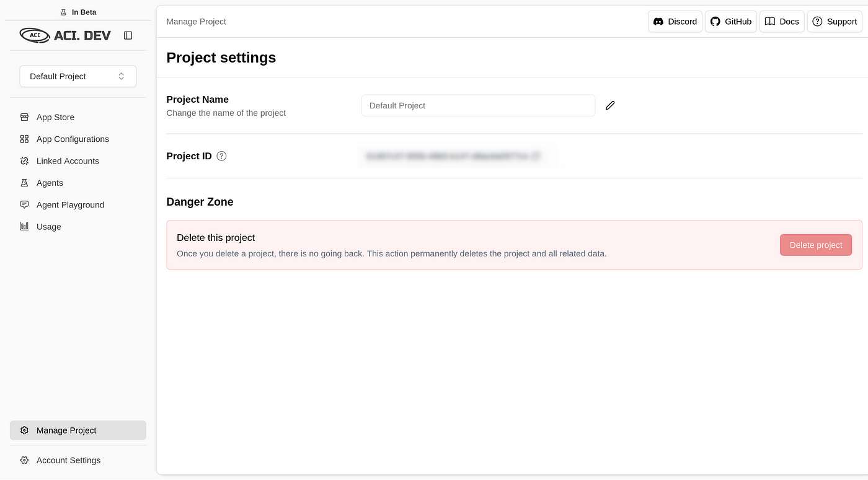This screenshot has width=868, height=480.
Task: Click the Agents flask icon
Action: [x=24, y=183]
